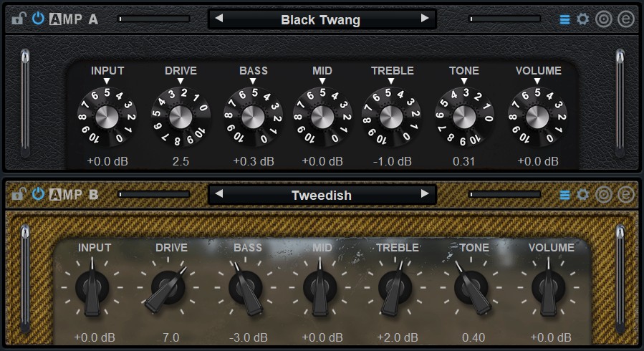
Task: Select previous preset before Tweedish
Action: coord(220,194)
